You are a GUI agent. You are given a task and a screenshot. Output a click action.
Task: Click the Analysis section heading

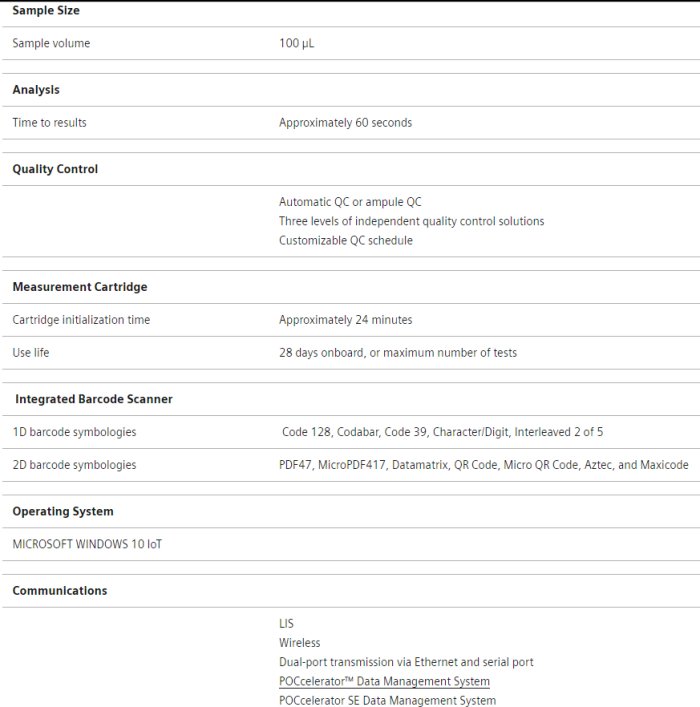[x=36, y=90]
